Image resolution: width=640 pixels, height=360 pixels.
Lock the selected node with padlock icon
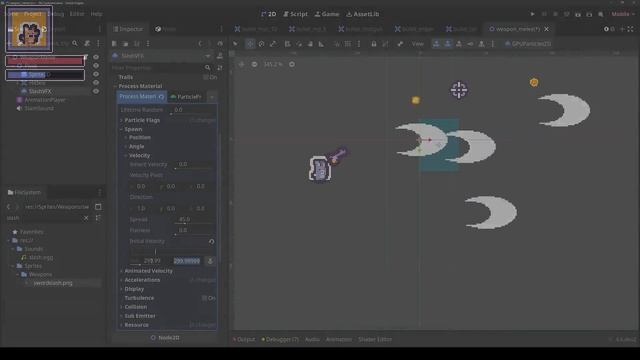[373, 44]
